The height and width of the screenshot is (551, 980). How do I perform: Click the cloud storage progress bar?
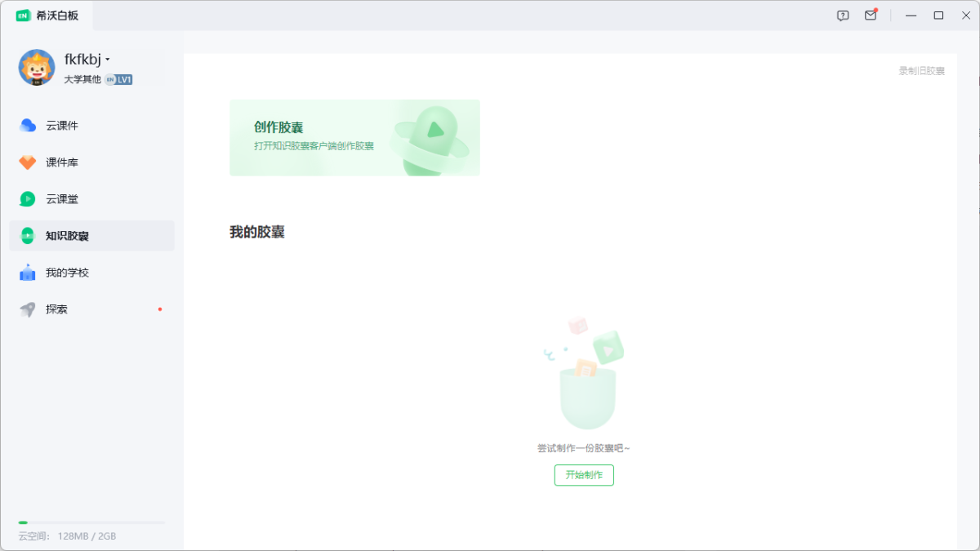pos(91,522)
